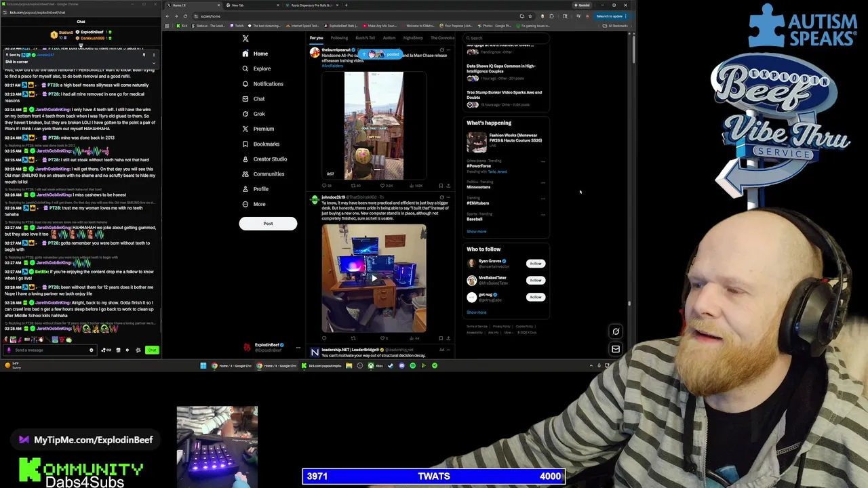Open Explore in the X sidebar
Viewport: 868px width, 488px height.
[x=256, y=68]
